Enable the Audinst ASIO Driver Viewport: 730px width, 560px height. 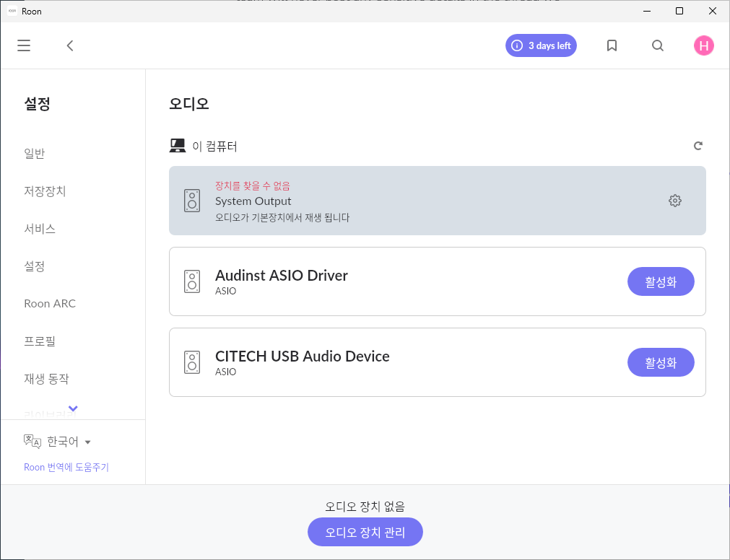click(x=660, y=281)
